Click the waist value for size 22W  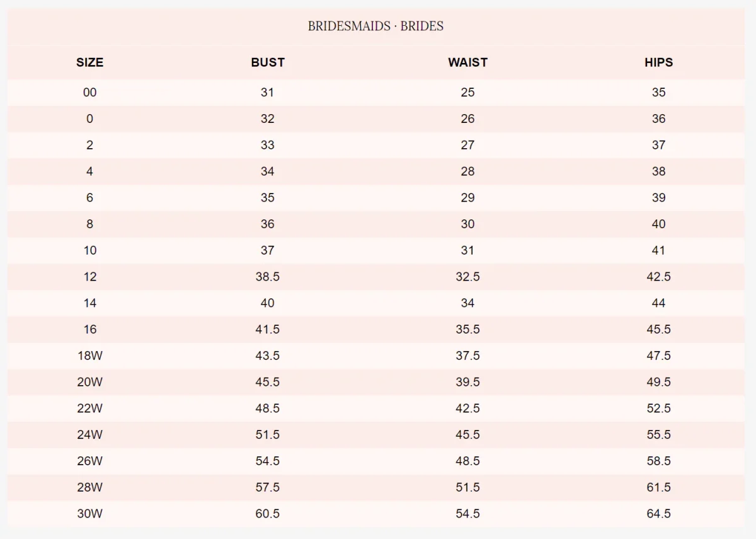click(x=467, y=409)
